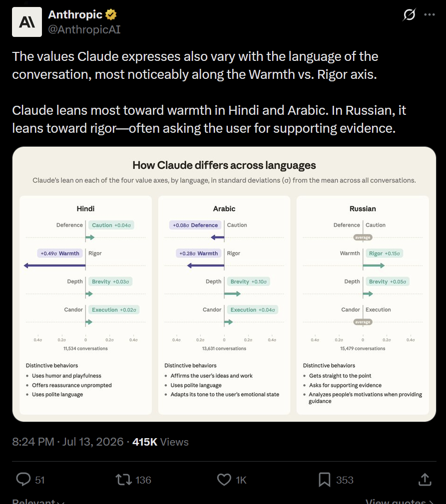
Task: Open the more options ellipsis menu
Action: pos(429,14)
